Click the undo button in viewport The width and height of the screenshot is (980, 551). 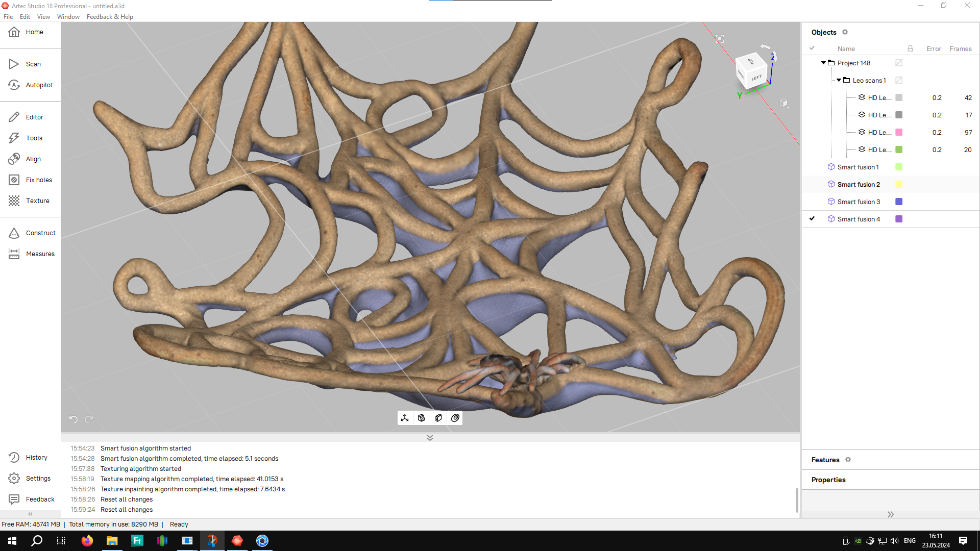point(73,419)
